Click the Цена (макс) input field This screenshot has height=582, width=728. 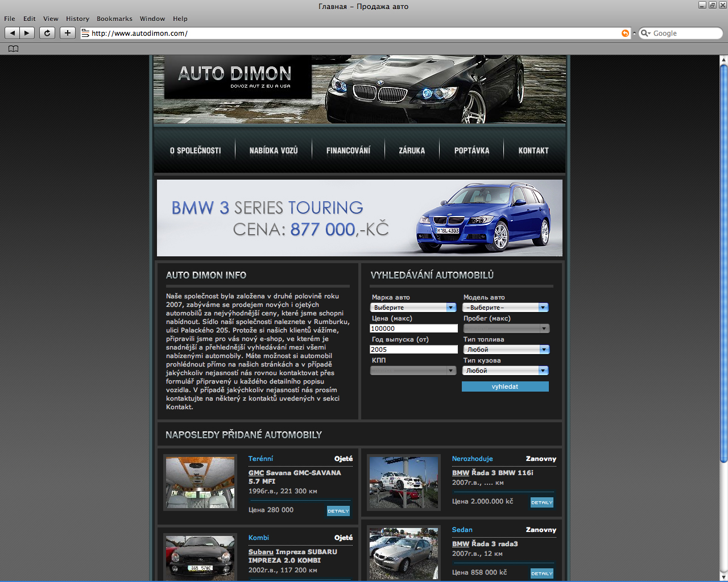[413, 329]
